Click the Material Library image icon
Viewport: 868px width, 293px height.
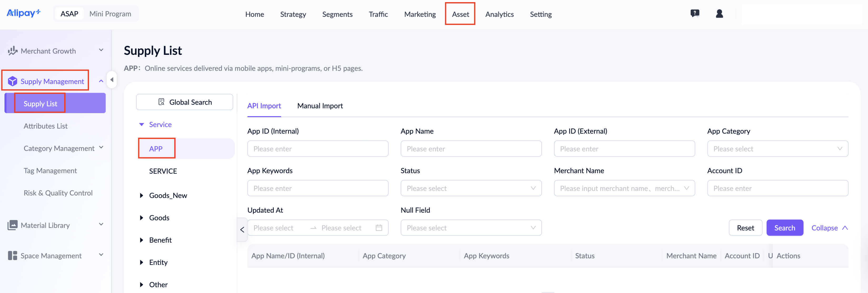[12, 225]
